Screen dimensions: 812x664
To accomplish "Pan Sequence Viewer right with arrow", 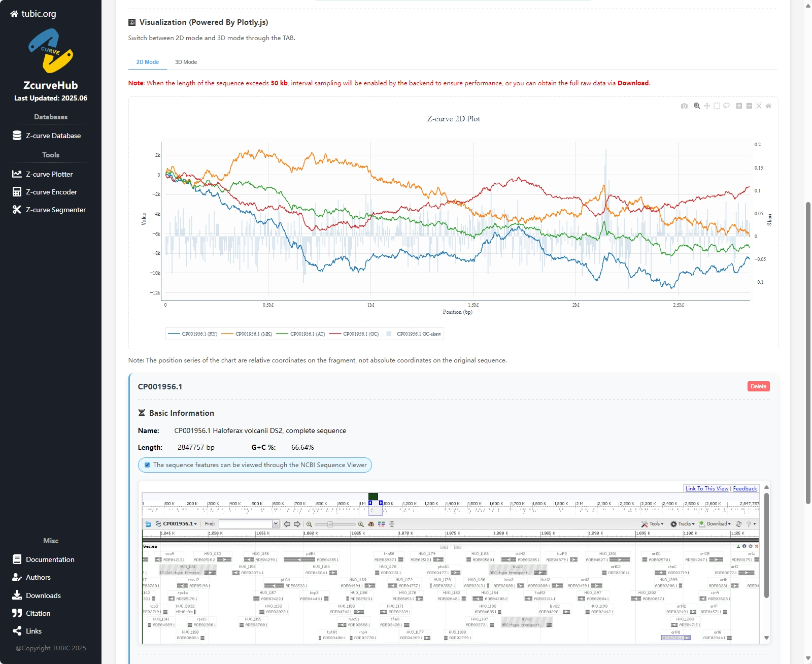I will click(297, 524).
